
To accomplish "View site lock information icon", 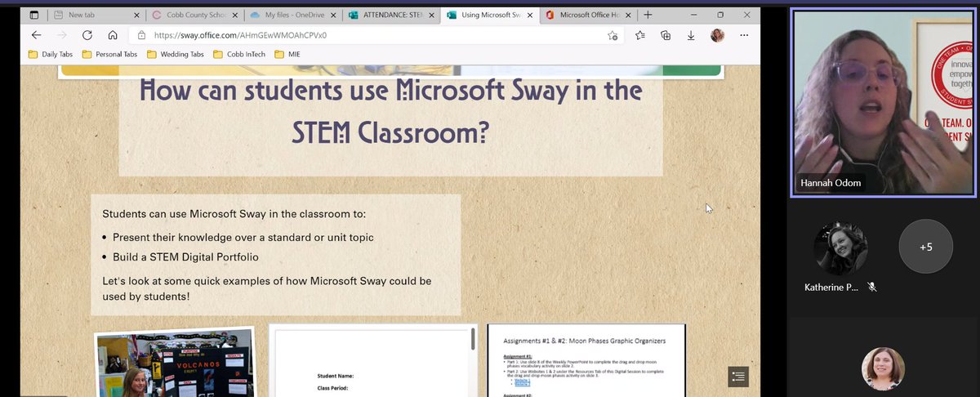I will point(141,35).
